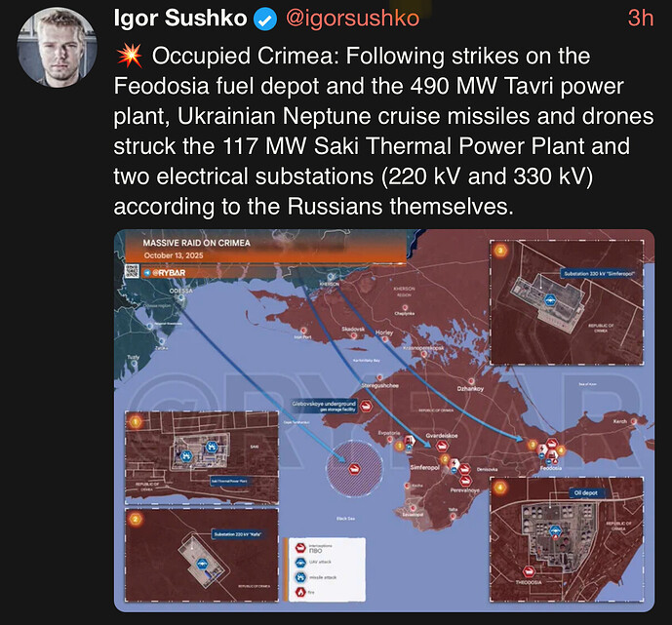Open the Crimea raid map image
This screenshot has width=672, height=625.
pos(384,420)
